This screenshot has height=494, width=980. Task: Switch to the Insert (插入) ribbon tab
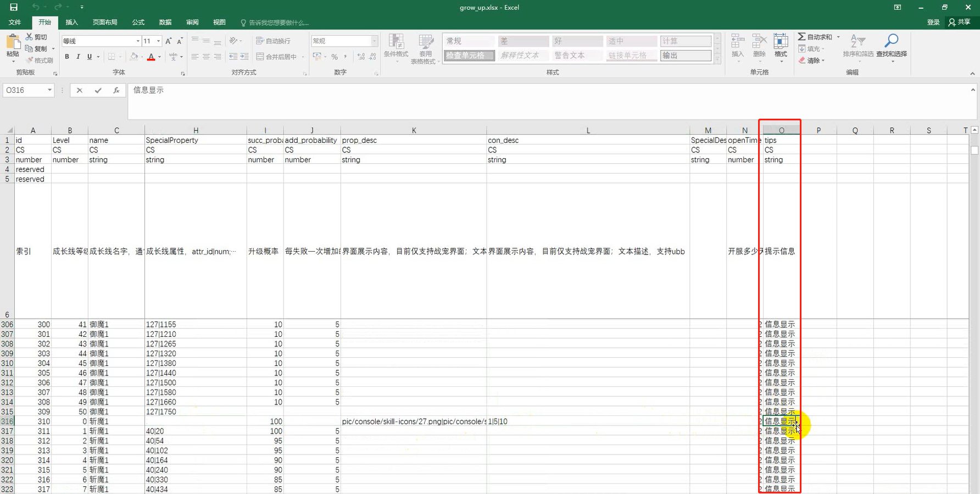(71, 23)
